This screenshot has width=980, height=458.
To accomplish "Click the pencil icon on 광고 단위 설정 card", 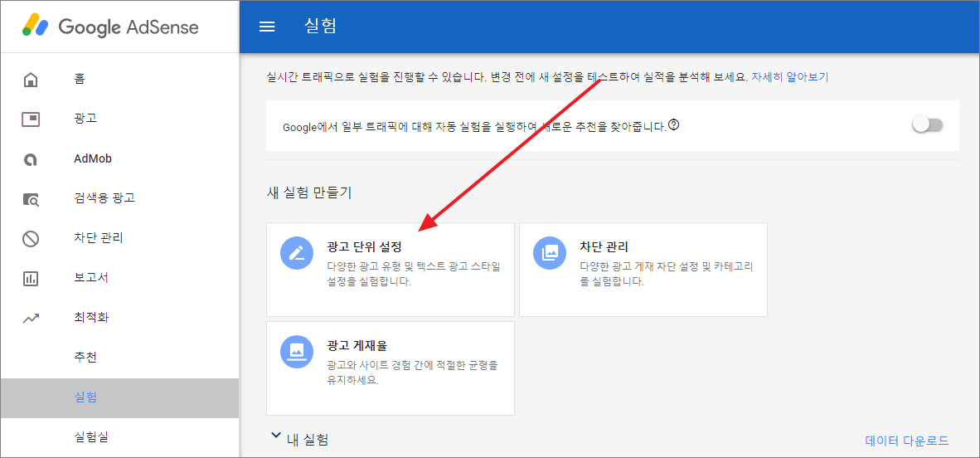I will [x=297, y=253].
